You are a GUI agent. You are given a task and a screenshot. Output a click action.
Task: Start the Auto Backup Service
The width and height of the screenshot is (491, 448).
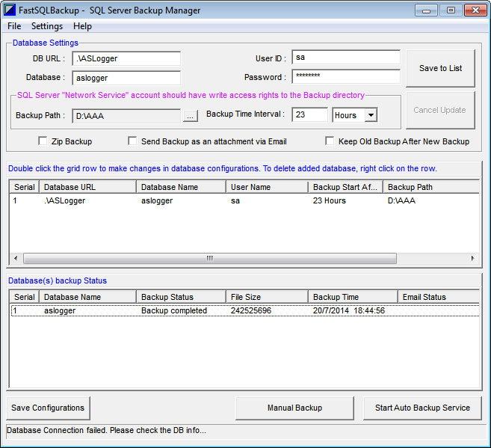(x=422, y=408)
